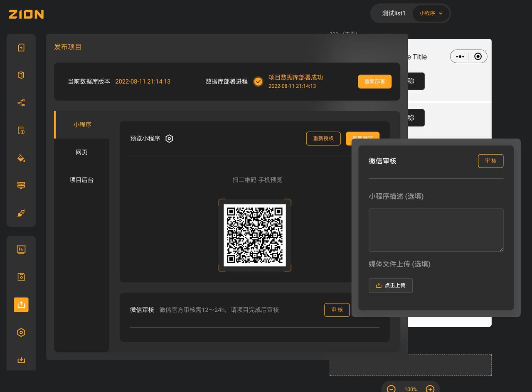Open the hexagon settings icon in sidebar
This screenshot has width=532, height=392.
pos(21,332)
